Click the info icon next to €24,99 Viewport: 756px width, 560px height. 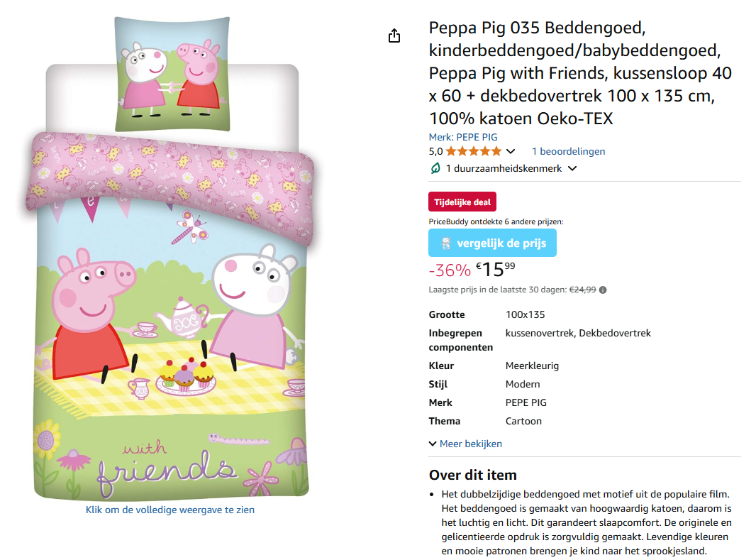pyautogui.click(x=601, y=290)
